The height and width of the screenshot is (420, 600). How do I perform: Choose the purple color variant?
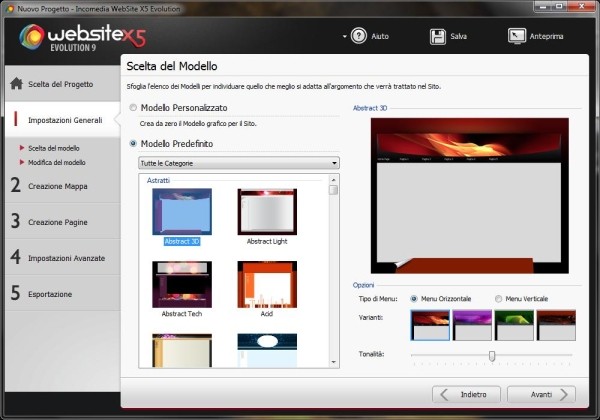click(472, 325)
